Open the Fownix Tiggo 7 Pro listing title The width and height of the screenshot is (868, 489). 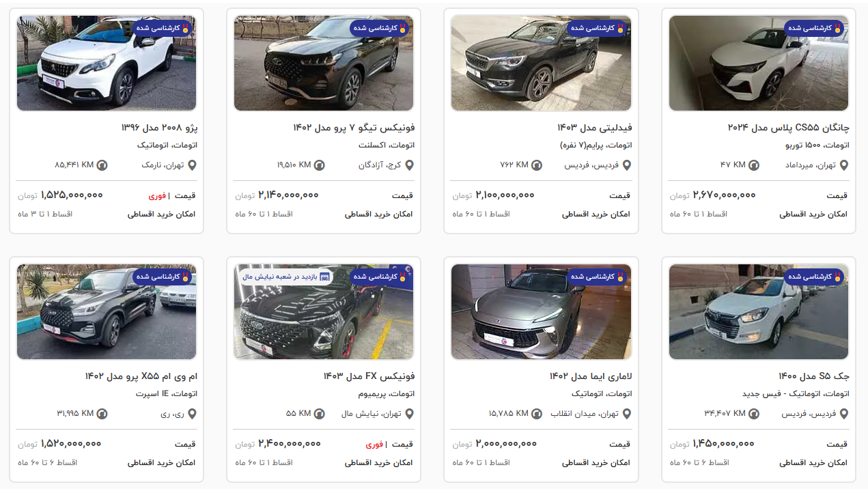[354, 128]
